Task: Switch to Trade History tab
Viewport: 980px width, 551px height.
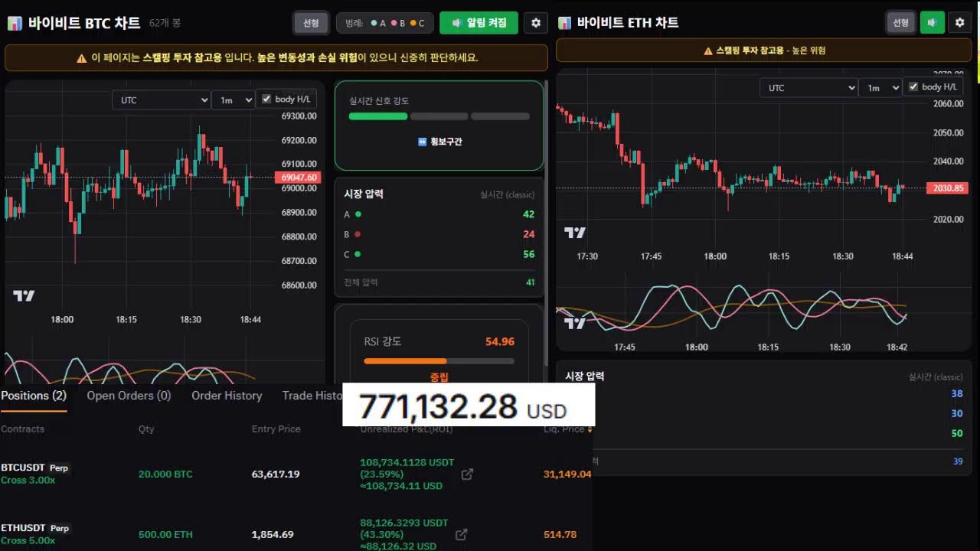Action: [x=312, y=396]
